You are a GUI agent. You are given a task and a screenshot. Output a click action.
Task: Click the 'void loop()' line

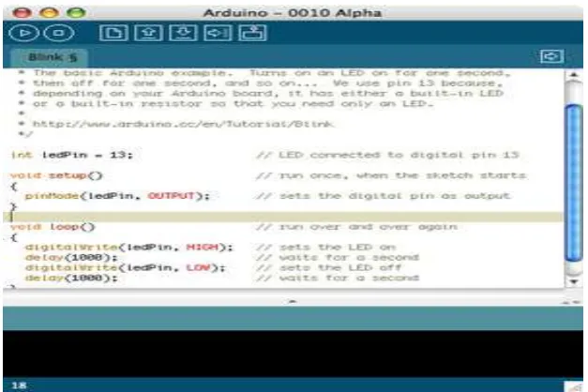(53, 227)
